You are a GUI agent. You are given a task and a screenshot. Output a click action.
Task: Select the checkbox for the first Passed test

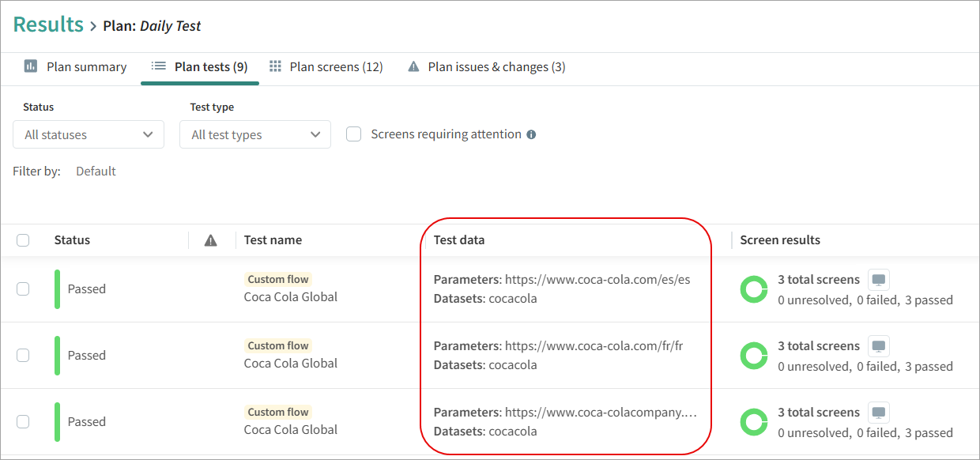click(x=23, y=289)
